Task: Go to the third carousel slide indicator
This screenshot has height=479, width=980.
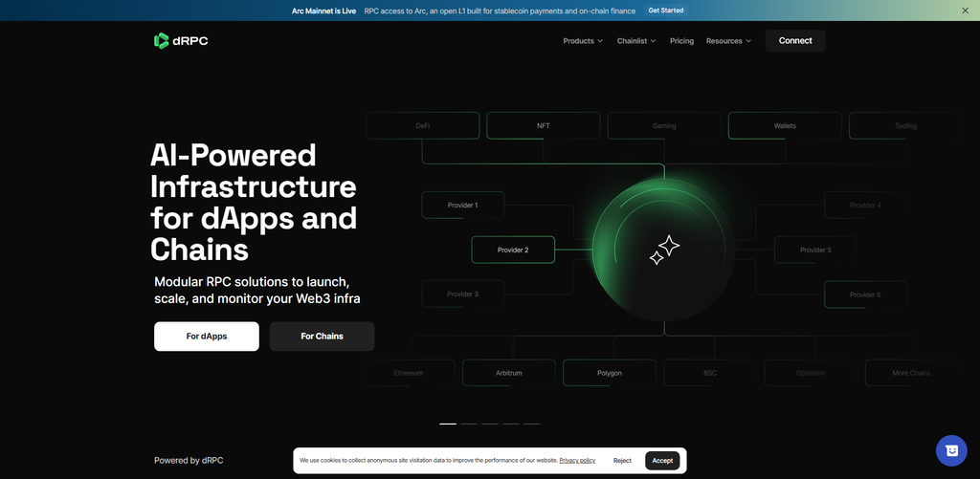Action: (x=489, y=424)
